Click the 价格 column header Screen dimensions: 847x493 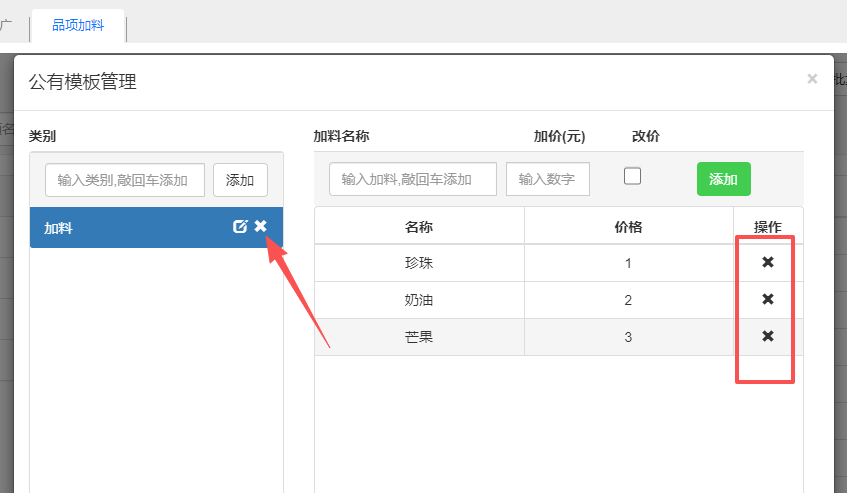coord(628,227)
